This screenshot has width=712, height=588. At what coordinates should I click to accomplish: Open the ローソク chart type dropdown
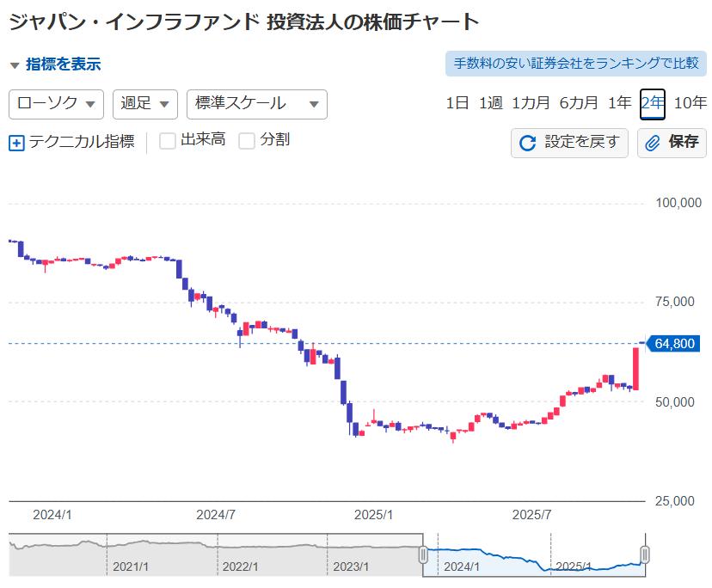(x=56, y=104)
